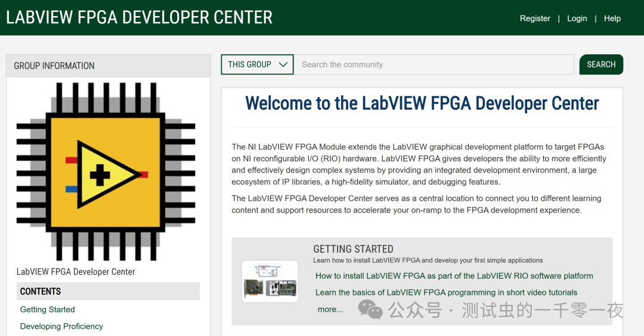Image resolution: width=644 pixels, height=336 pixels.
Task: Click the Welcome to the LabVIEW FPGA heading
Action: [422, 104]
